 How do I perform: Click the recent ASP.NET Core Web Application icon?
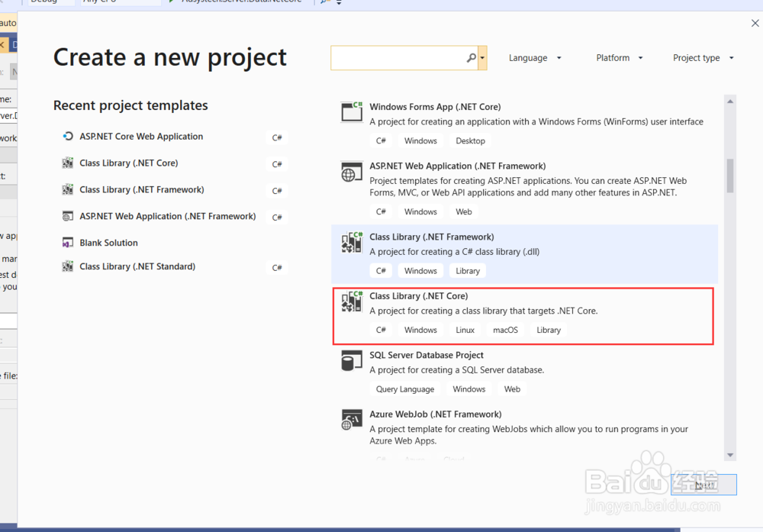point(68,137)
